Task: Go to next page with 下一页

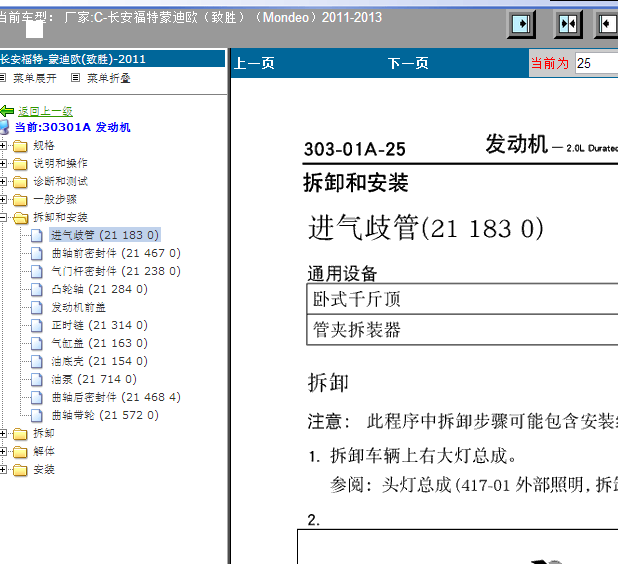Action: pos(408,63)
